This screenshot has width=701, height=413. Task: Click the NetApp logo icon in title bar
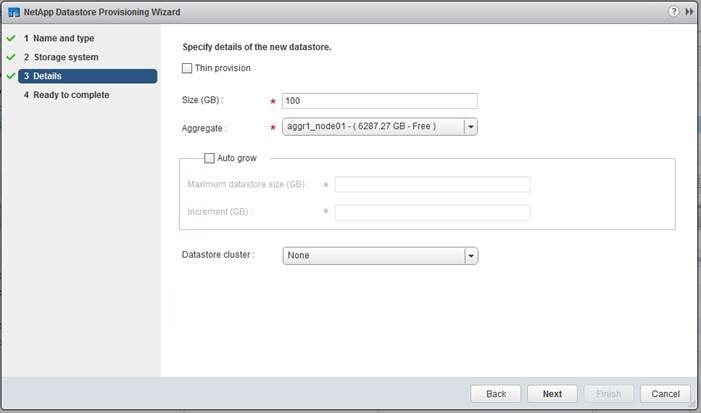point(14,12)
